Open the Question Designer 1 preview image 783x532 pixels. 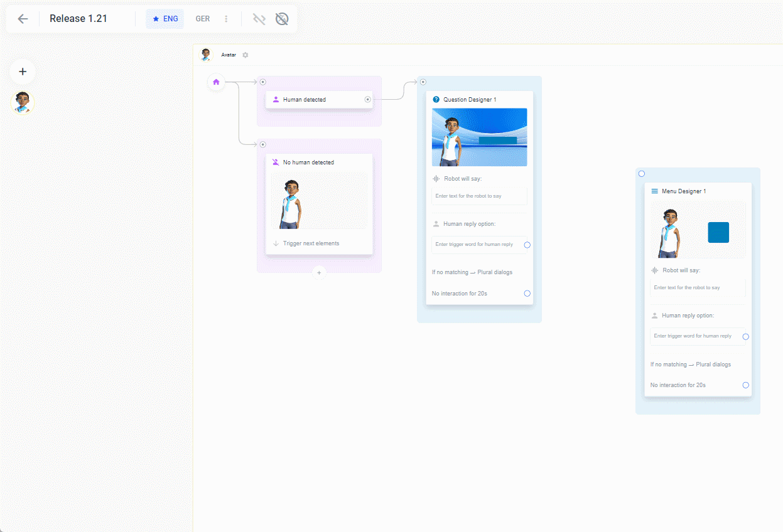point(480,137)
